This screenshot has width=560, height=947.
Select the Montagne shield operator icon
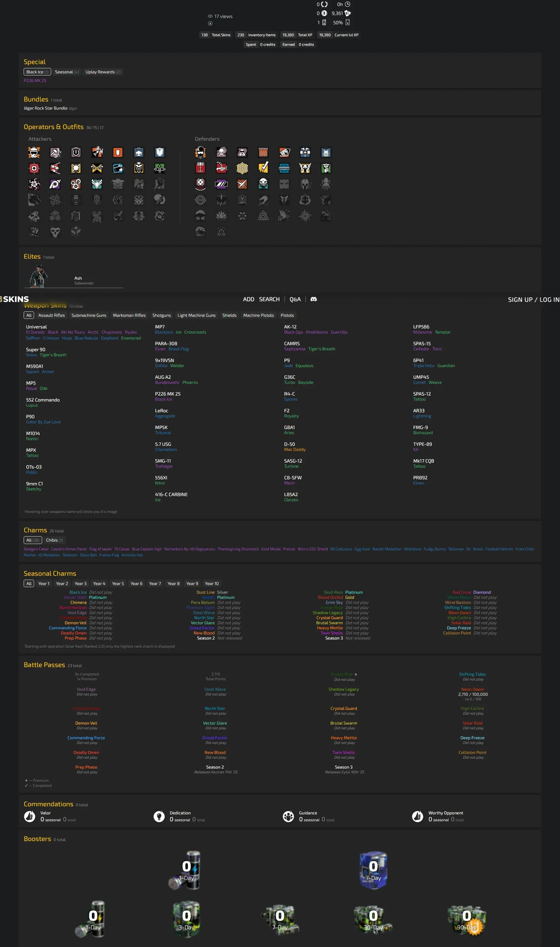(x=160, y=152)
